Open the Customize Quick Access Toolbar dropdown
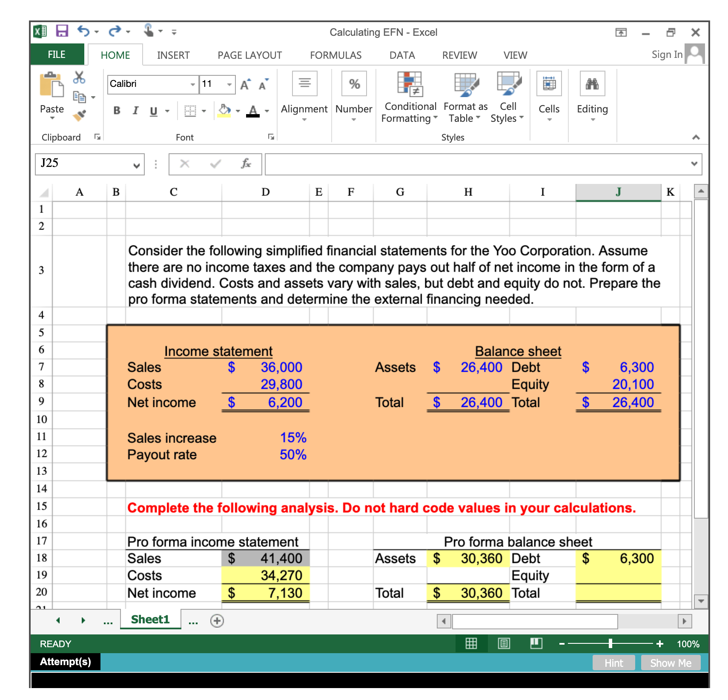 [174, 32]
